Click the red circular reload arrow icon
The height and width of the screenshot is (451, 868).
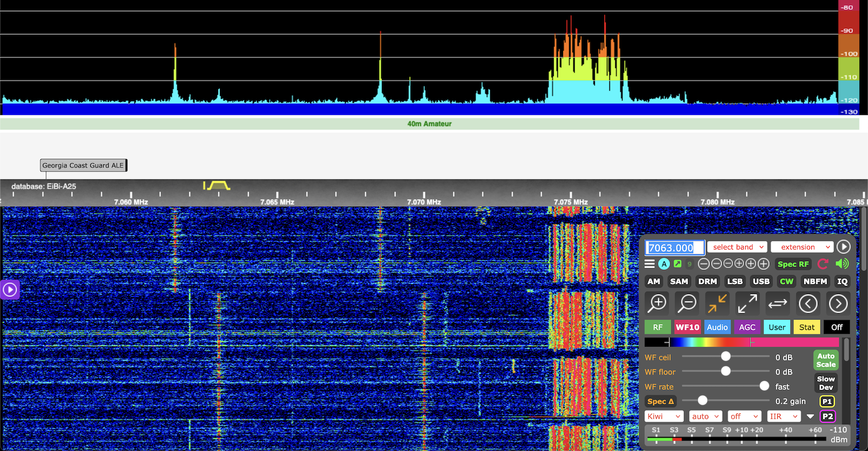click(x=823, y=264)
